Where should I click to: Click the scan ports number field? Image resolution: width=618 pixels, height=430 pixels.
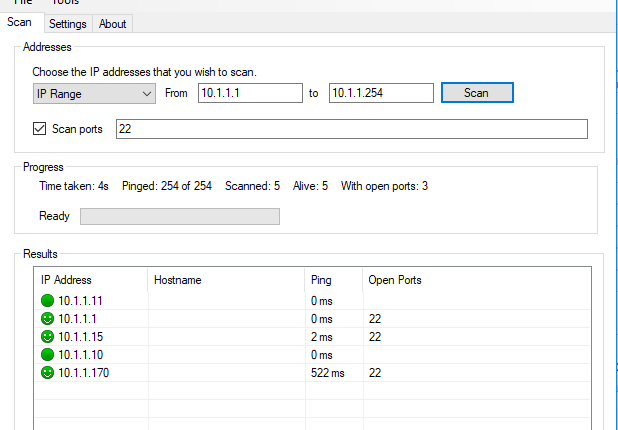(352, 129)
